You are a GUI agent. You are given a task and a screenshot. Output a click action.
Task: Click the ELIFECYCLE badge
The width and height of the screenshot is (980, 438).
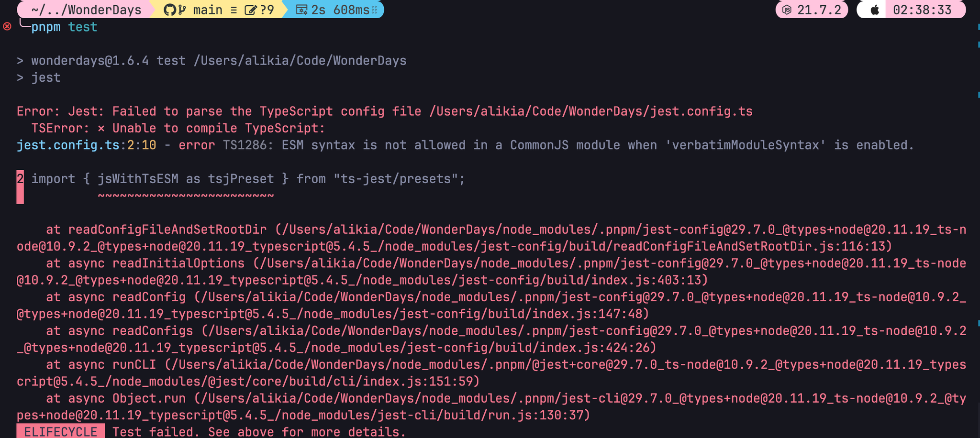[x=60, y=432]
